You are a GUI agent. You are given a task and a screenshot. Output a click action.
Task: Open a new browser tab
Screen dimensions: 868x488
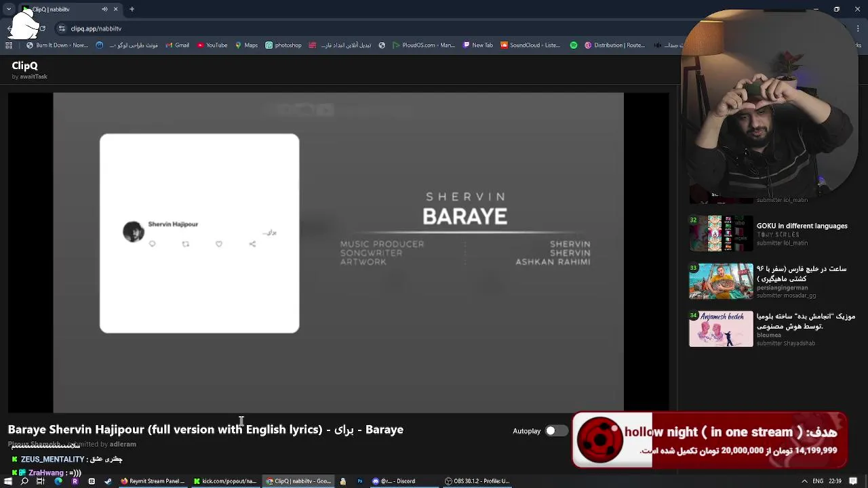(132, 9)
